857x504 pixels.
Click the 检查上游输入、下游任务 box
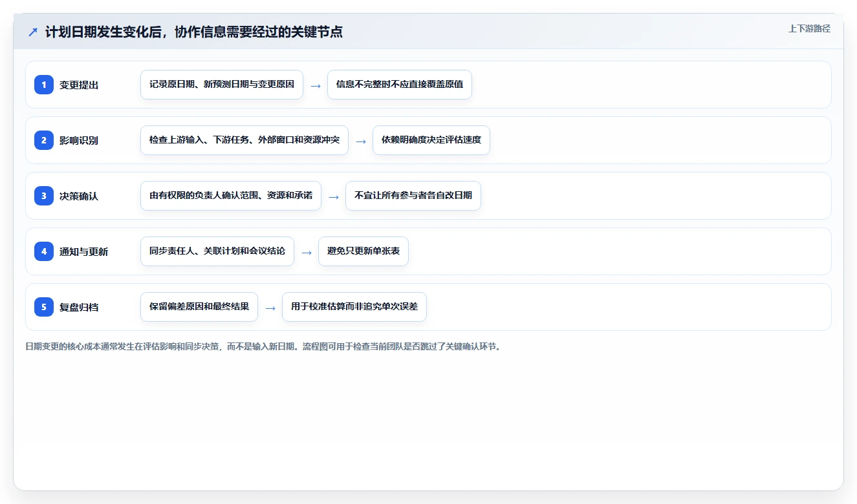(244, 140)
